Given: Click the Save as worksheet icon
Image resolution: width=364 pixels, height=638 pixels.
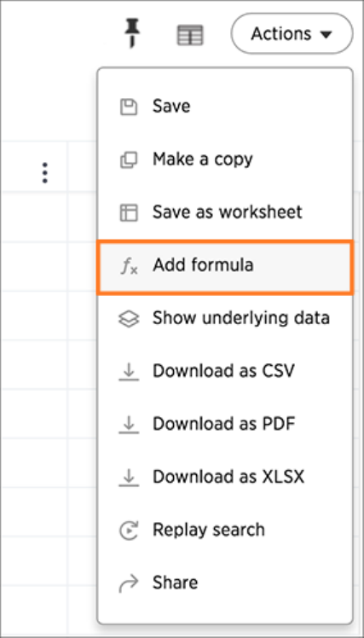Looking at the screenshot, I should [x=129, y=212].
